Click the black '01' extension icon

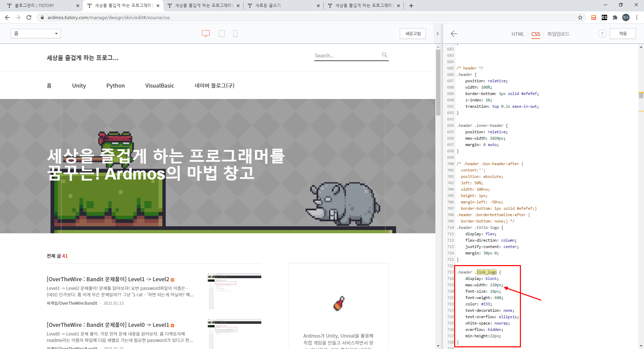(x=604, y=17)
